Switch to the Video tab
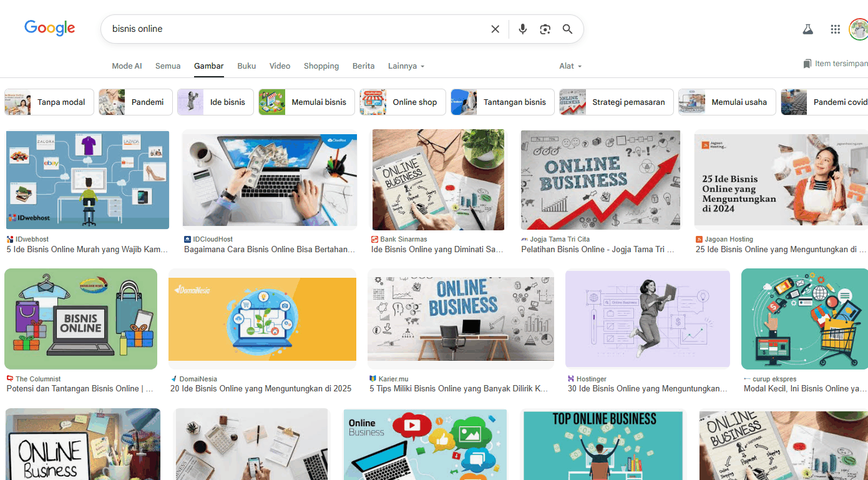Screen dimensions: 868x480 pyautogui.click(x=280, y=66)
